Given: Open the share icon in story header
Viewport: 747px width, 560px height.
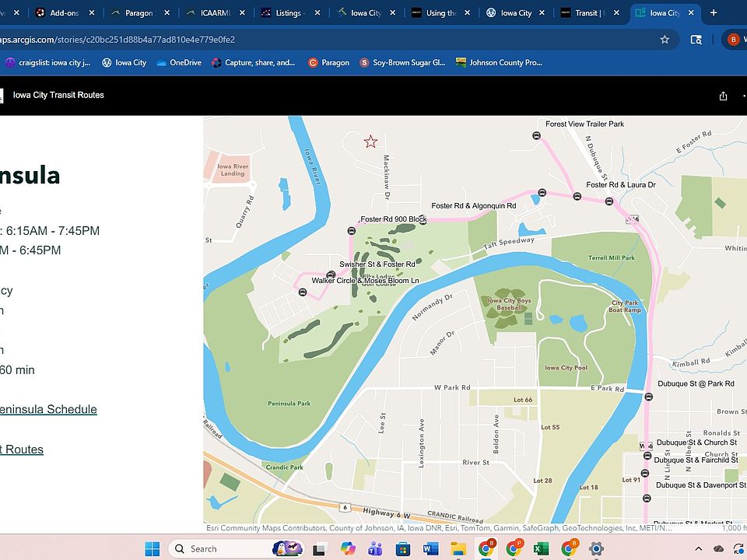Looking at the screenshot, I should tap(723, 96).
